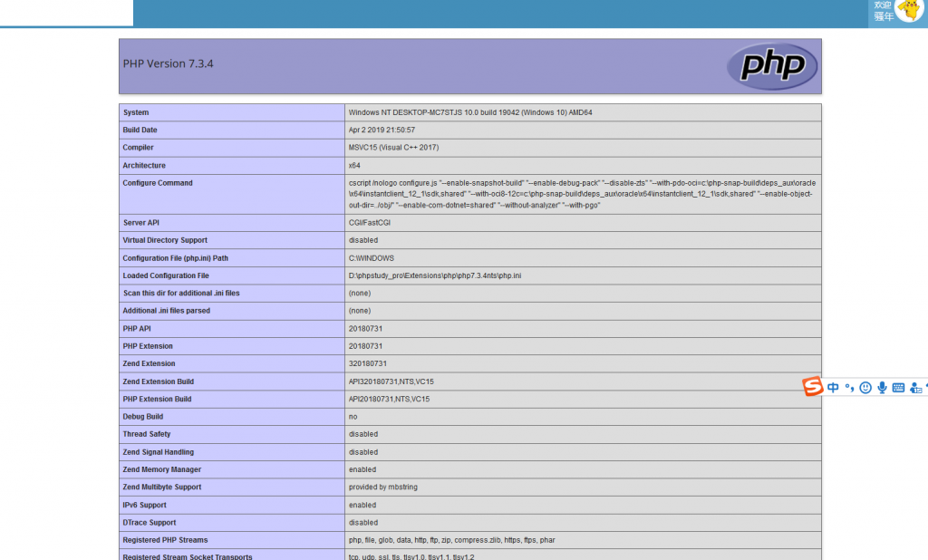Click the PHP logo image

pyautogui.click(x=771, y=66)
